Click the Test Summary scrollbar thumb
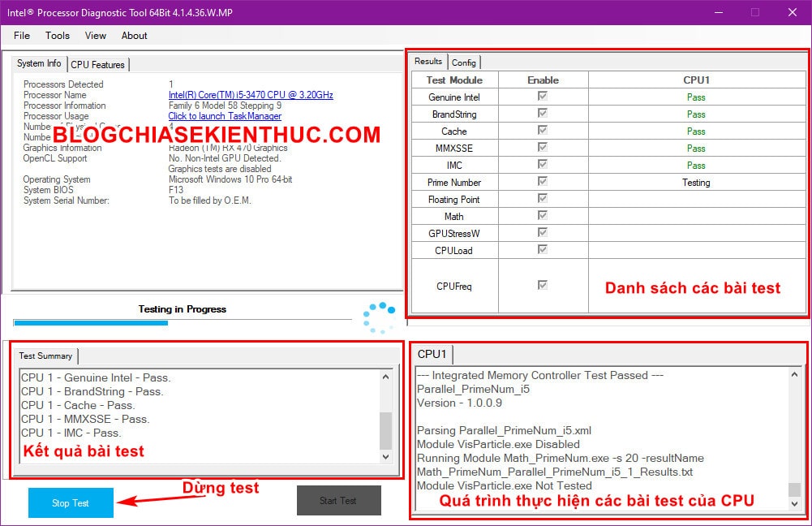 pos(385,431)
